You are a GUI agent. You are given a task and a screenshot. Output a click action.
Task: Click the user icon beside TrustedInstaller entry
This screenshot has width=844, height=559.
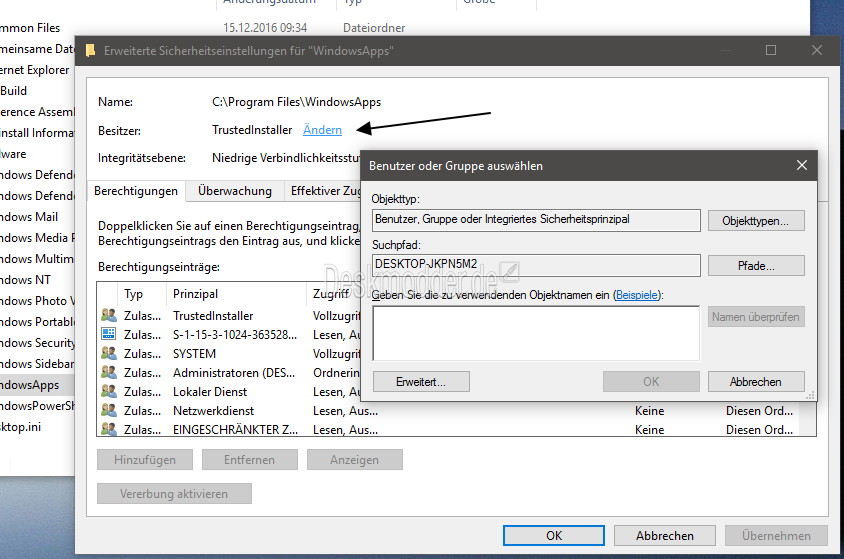[109, 315]
